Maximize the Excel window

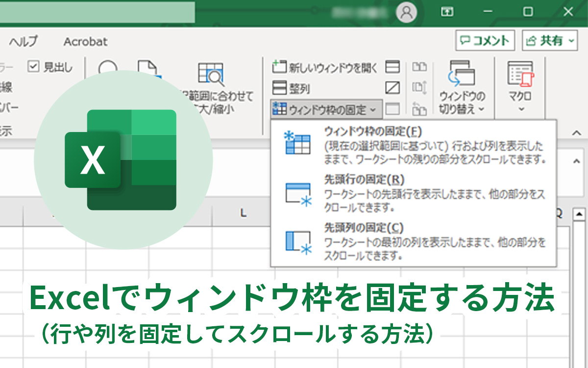[x=528, y=12]
